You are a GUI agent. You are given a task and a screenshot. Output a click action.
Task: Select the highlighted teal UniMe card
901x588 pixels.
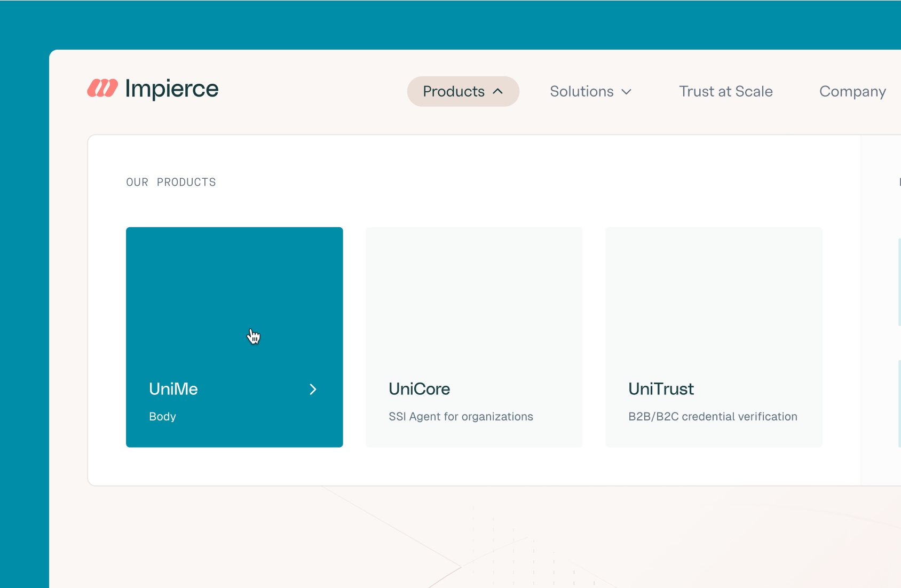tap(234, 337)
